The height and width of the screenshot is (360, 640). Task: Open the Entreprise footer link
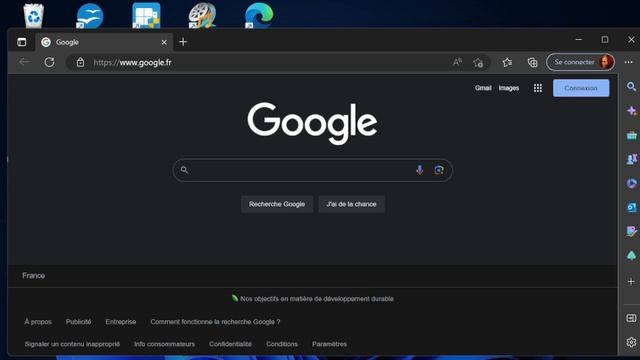pos(120,322)
